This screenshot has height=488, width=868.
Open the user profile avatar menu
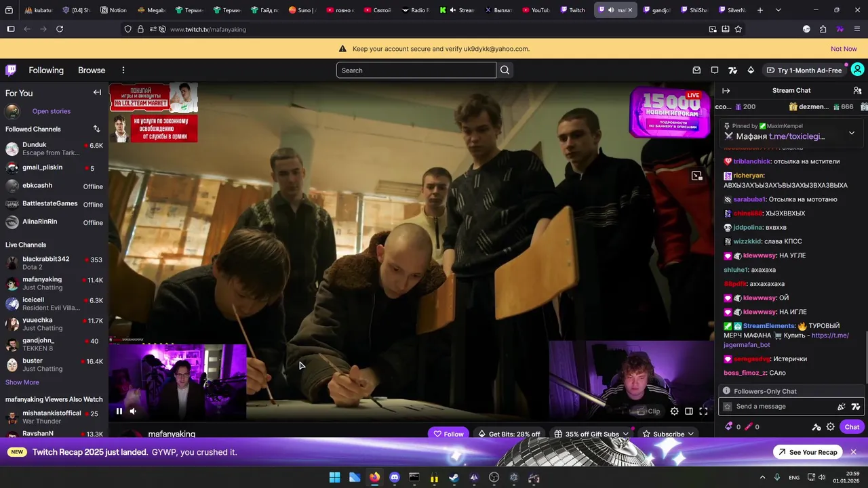[x=857, y=70]
